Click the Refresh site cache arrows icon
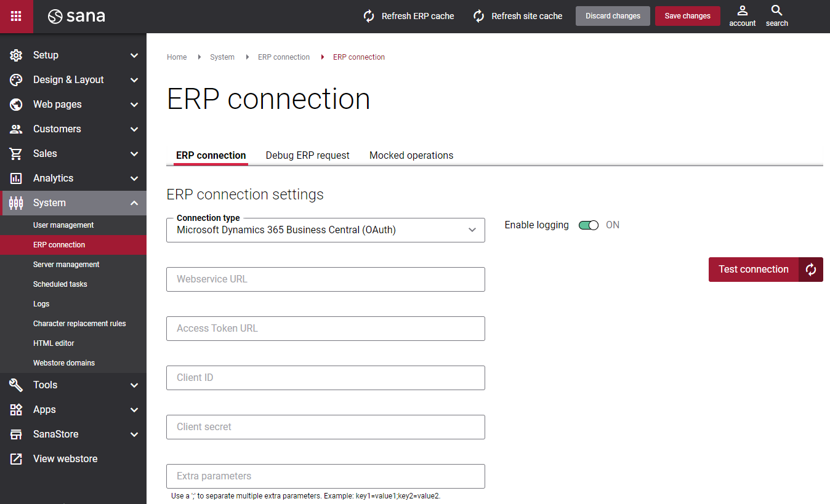 click(x=479, y=16)
